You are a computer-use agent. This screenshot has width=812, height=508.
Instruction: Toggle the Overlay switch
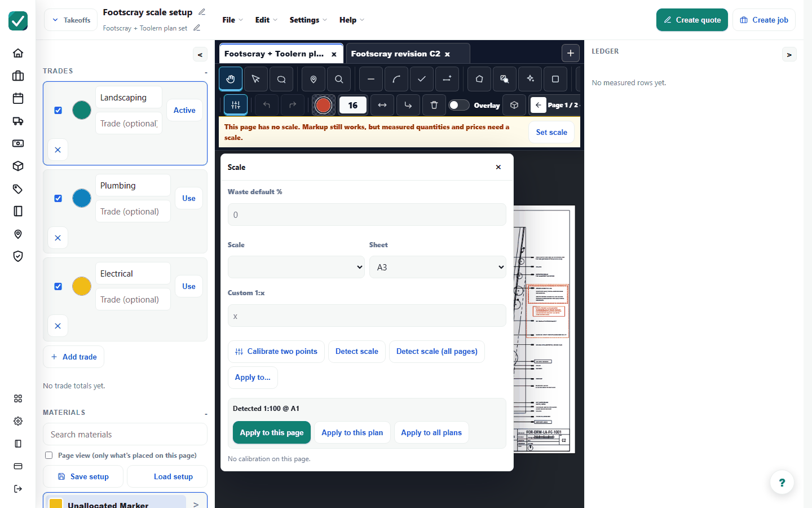459,105
